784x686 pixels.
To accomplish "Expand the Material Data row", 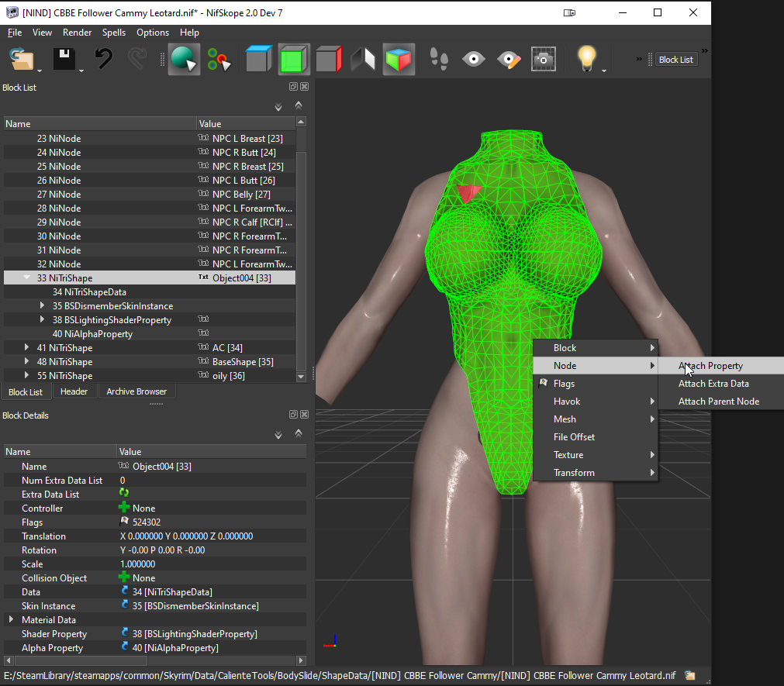I will (11, 619).
